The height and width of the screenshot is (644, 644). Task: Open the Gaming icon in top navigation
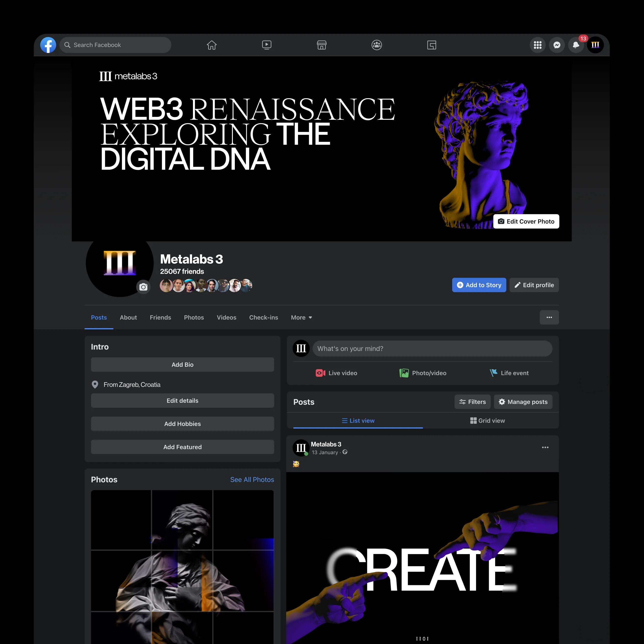click(432, 45)
